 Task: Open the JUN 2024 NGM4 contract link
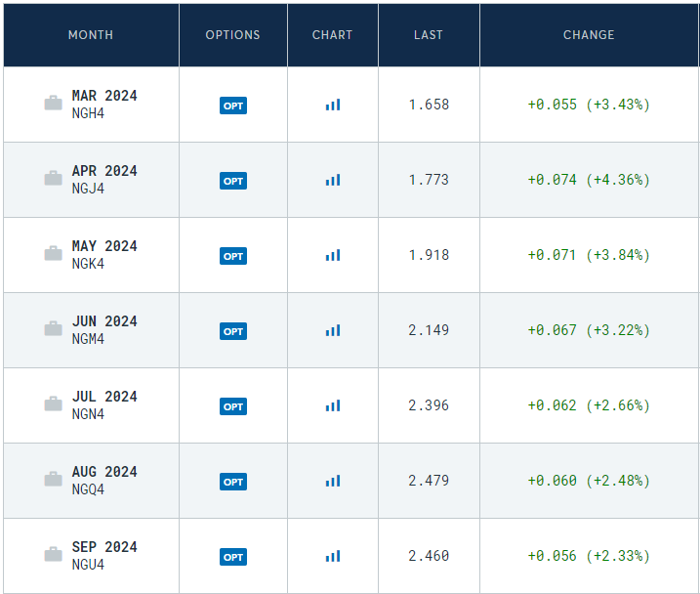point(104,329)
